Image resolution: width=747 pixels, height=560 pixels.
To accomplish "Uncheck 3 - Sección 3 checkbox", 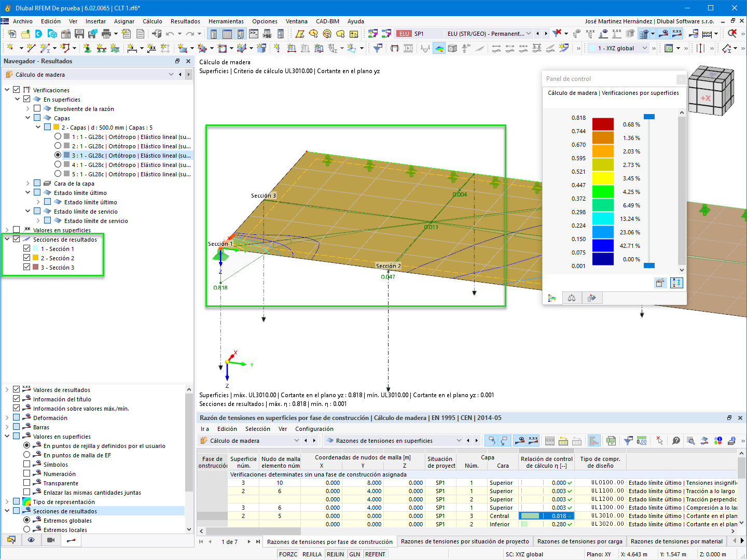I will pyautogui.click(x=27, y=267).
